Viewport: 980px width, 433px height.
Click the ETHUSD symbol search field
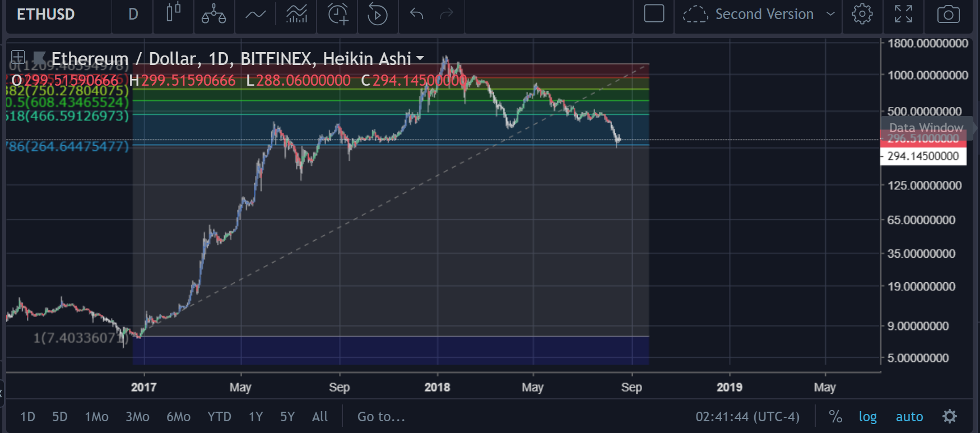[x=46, y=14]
